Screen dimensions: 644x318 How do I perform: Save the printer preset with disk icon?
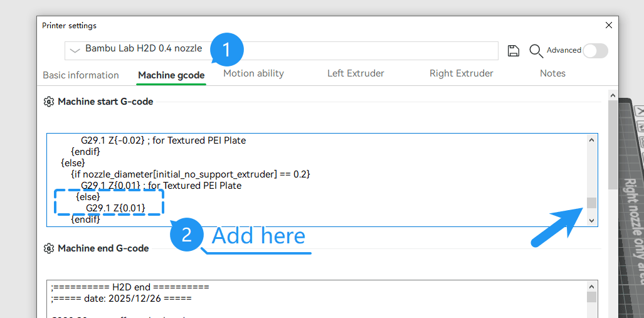[x=514, y=51]
